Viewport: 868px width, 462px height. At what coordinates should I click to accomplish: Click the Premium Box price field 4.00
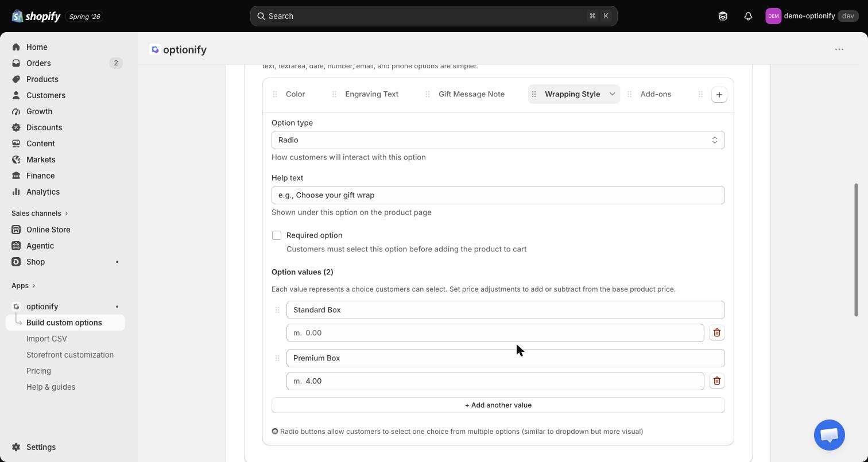pos(495,381)
